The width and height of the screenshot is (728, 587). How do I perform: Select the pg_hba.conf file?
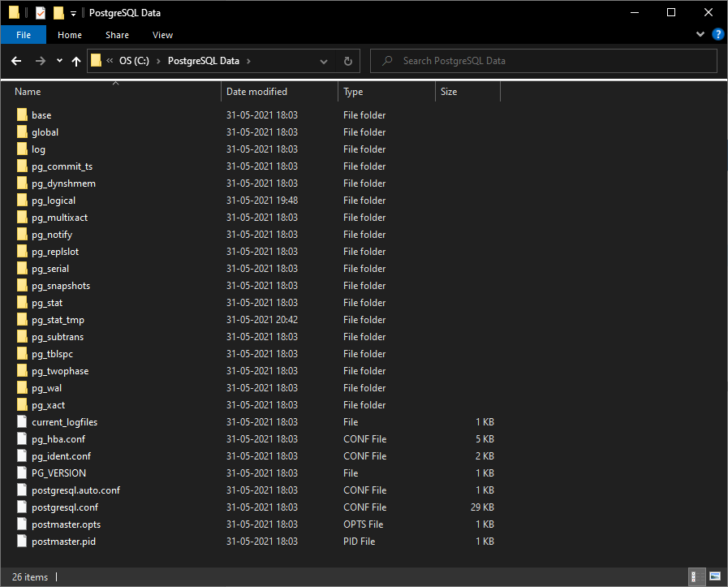[58, 439]
